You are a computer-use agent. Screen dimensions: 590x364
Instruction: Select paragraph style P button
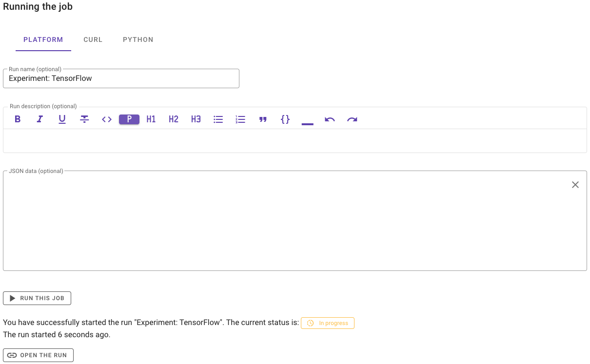pos(129,119)
